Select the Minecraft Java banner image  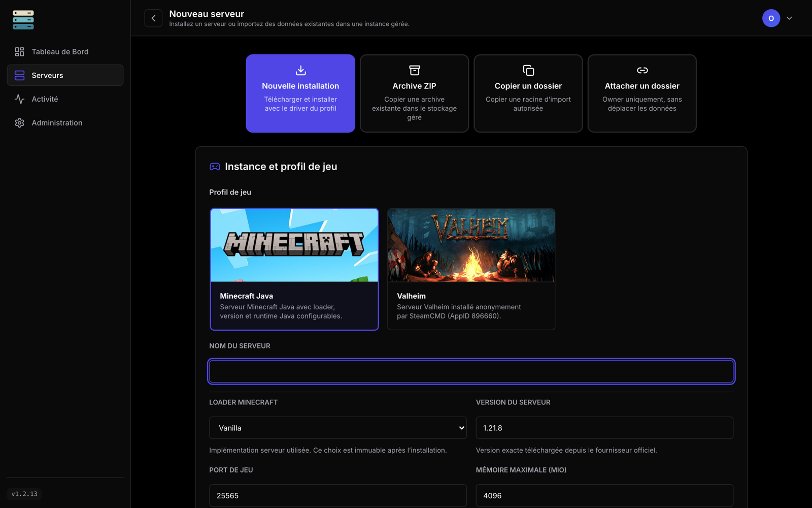[x=294, y=245]
